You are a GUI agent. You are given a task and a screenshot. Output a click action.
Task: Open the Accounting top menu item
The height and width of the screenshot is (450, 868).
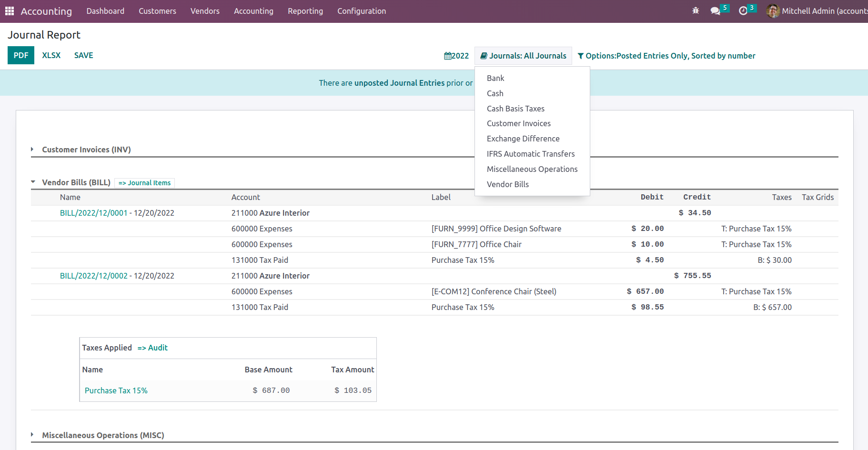click(x=253, y=11)
